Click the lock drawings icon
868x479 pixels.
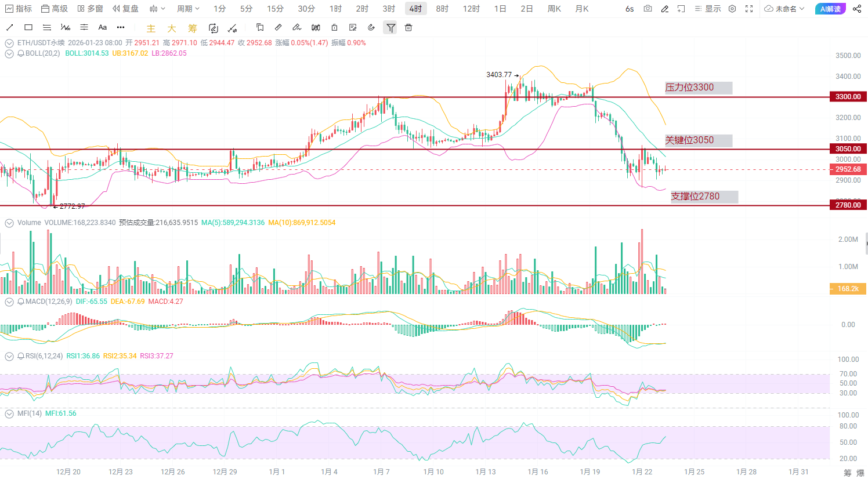[334, 27]
